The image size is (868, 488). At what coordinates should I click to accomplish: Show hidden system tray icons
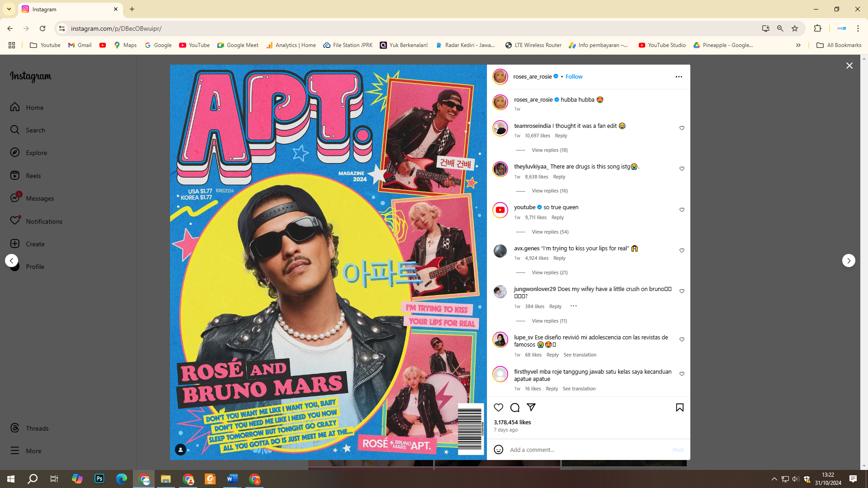pyautogui.click(x=774, y=479)
